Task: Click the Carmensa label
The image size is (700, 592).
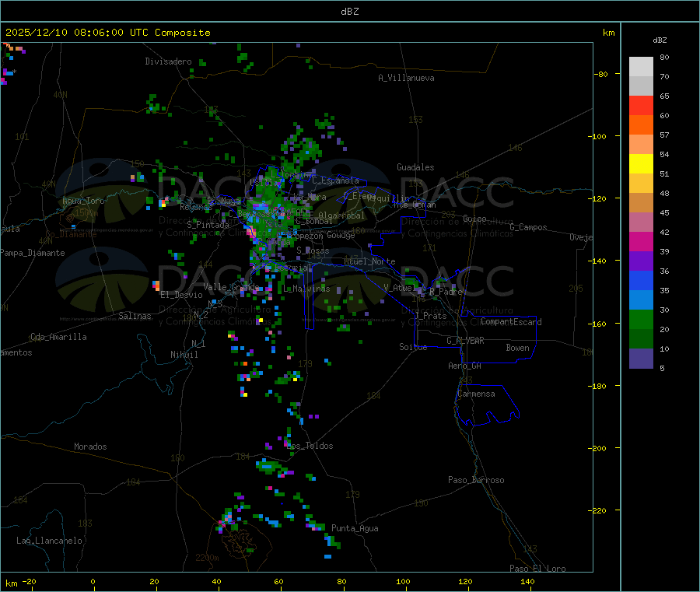Action: [x=476, y=394]
